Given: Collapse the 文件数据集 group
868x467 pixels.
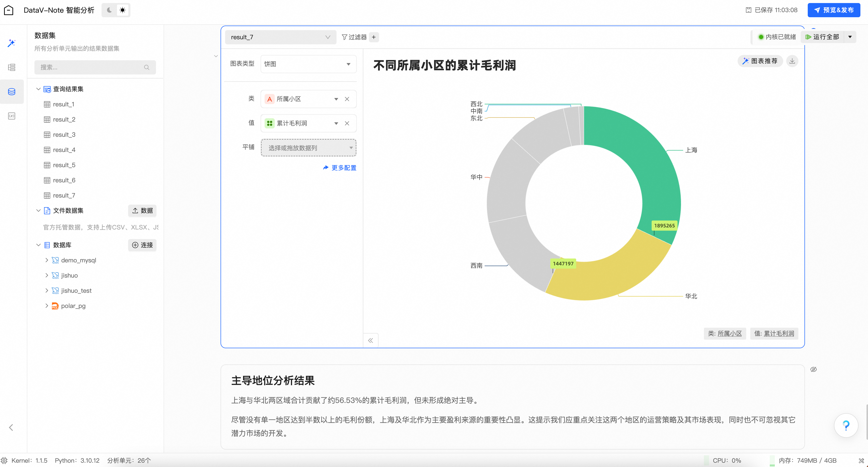Looking at the screenshot, I should coord(38,211).
